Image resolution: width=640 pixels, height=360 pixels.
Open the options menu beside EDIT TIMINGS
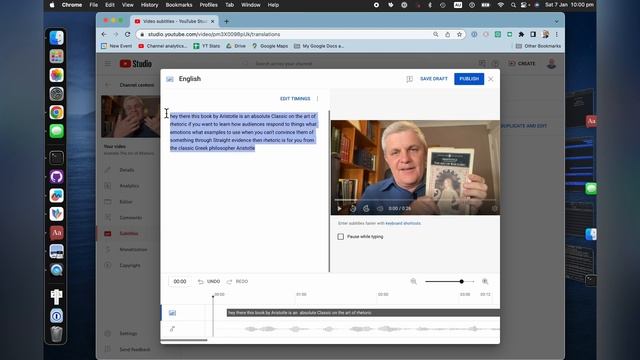(x=317, y=99)
